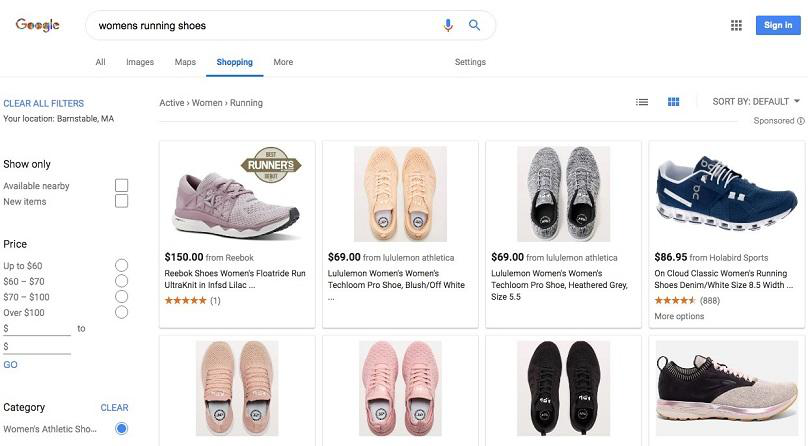Click the Sign in button

[777, 25]
